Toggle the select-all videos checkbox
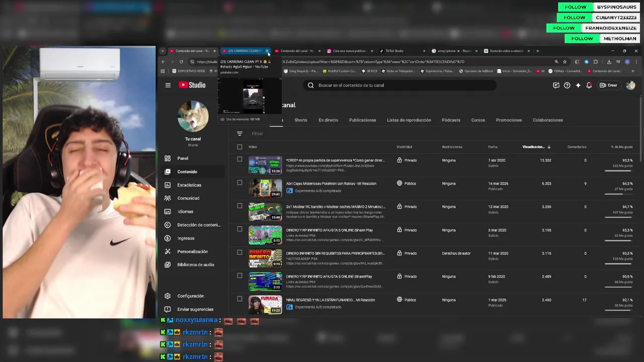Image resolution: width=644 pixels, height=362 pixels. click(239, 147)
